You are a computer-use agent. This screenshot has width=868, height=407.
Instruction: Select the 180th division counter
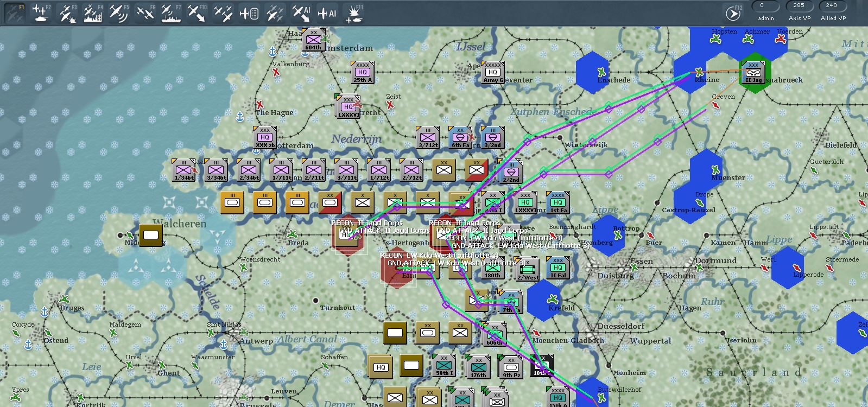click(x=492, y=269)
